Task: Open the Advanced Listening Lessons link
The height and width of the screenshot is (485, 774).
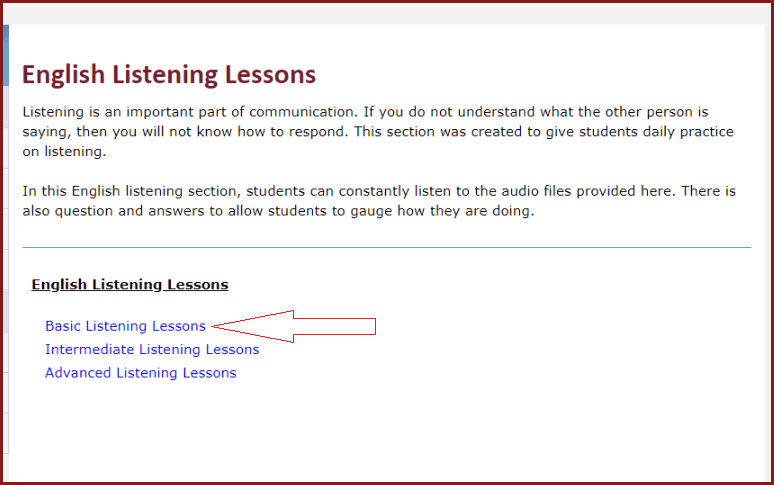Action: [x=140, y=373]
